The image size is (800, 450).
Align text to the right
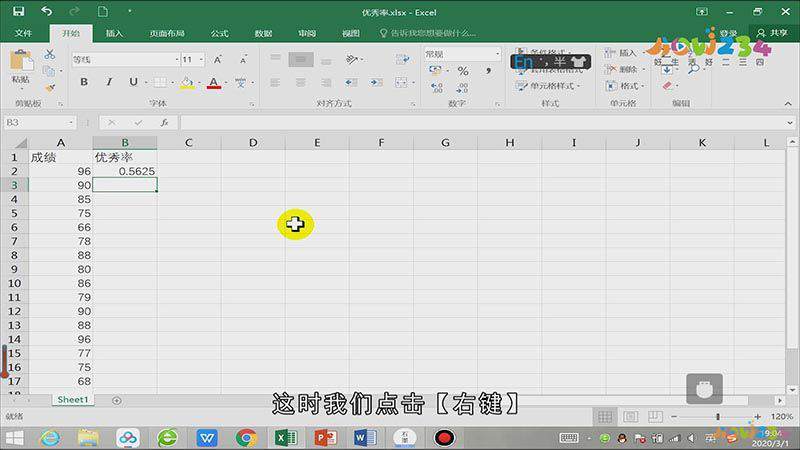point(326,82)
